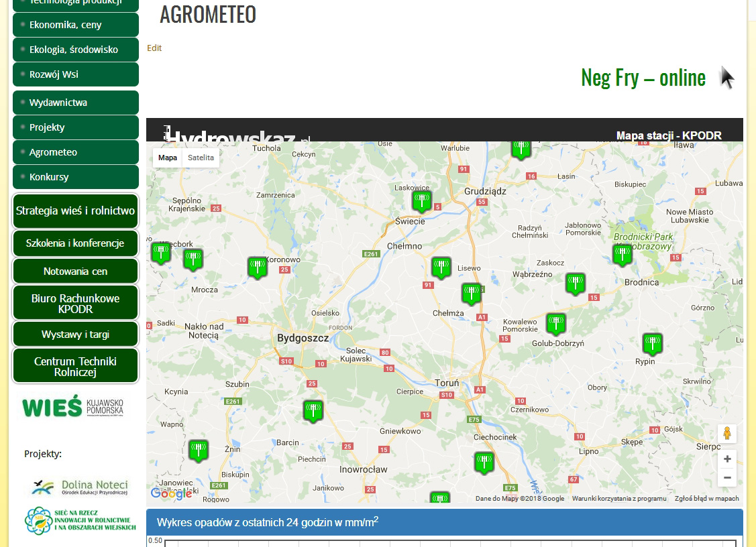Zoom out the map with minus button

point(727,477)
